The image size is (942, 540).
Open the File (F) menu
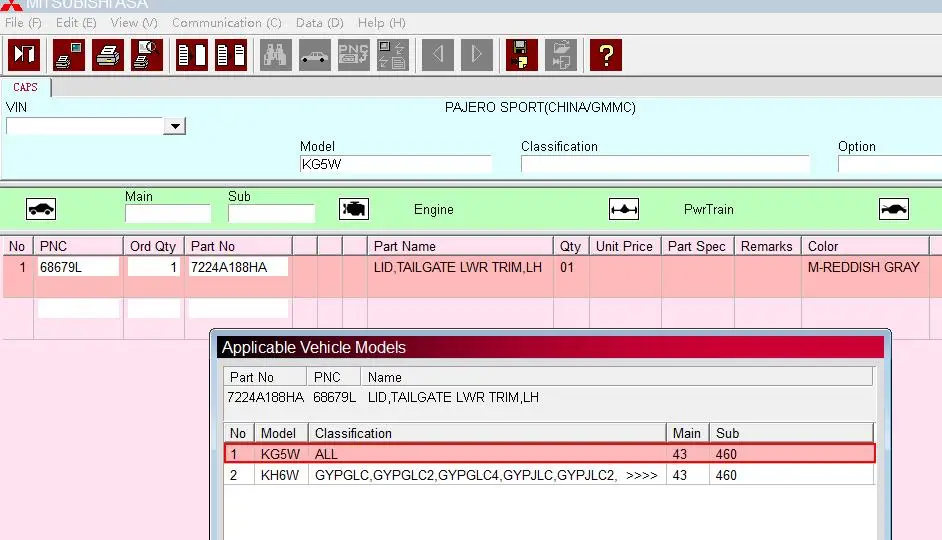pyautogui.click(x=23, y=23)
